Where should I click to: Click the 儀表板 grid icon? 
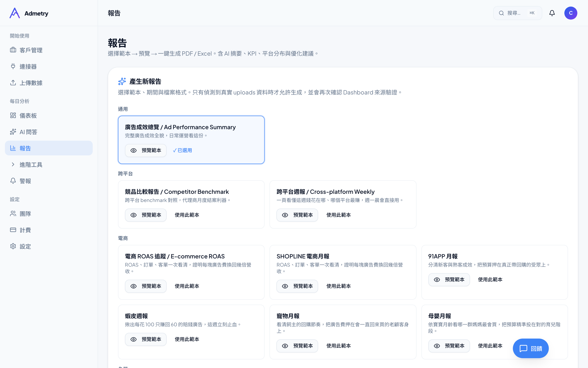pos(13,115)
